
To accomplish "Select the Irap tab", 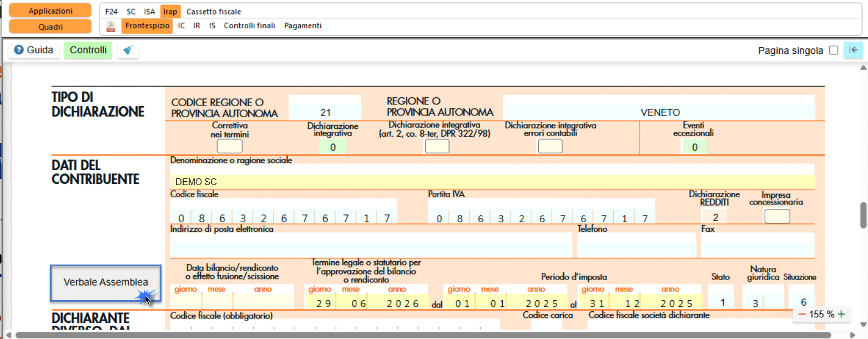I will [x=170, y=11].
